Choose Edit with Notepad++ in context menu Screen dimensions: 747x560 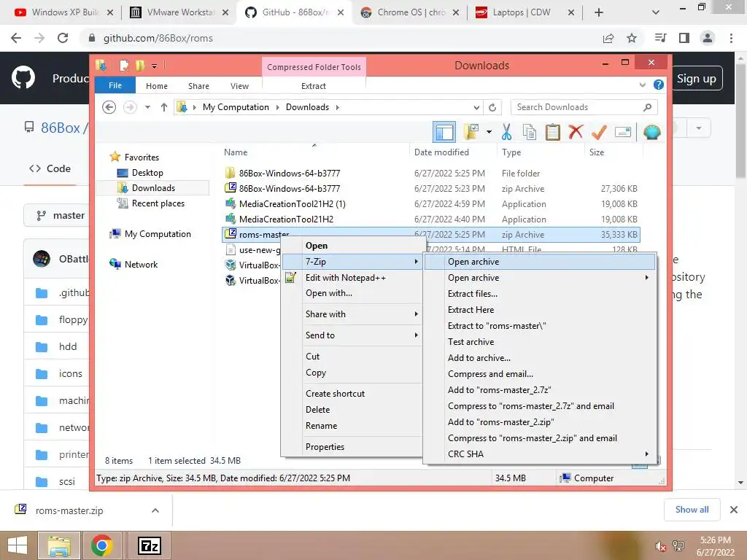pos(352,278)
